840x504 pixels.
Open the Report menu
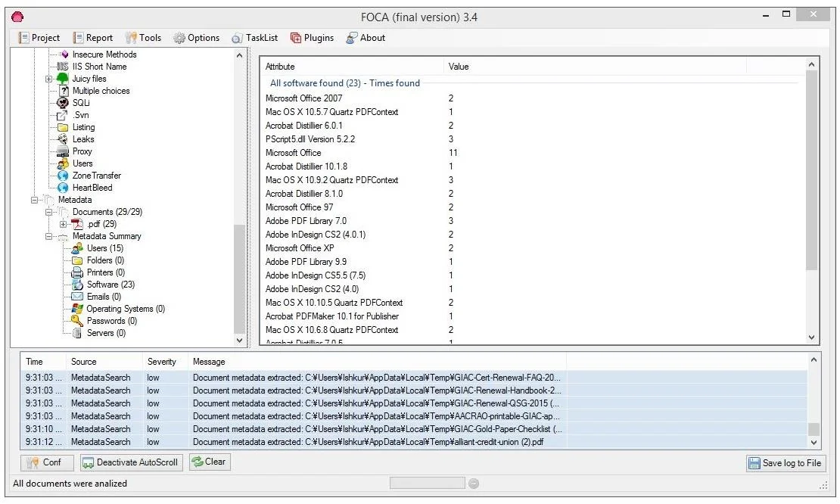click(93, 38)
